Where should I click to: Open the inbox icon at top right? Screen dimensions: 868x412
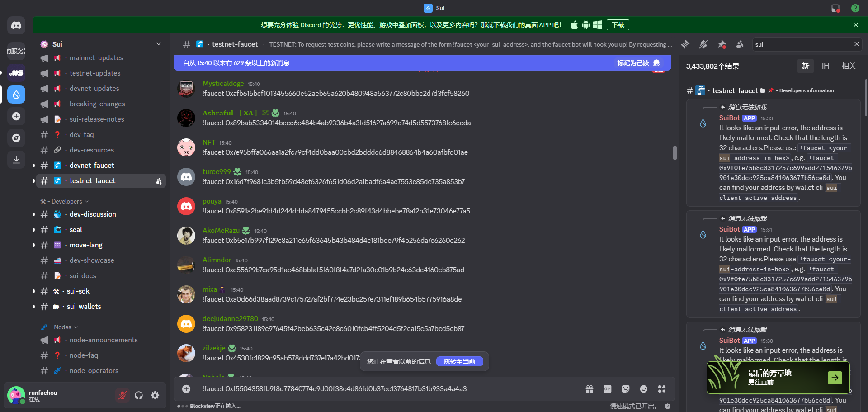[x=835, y=8]
